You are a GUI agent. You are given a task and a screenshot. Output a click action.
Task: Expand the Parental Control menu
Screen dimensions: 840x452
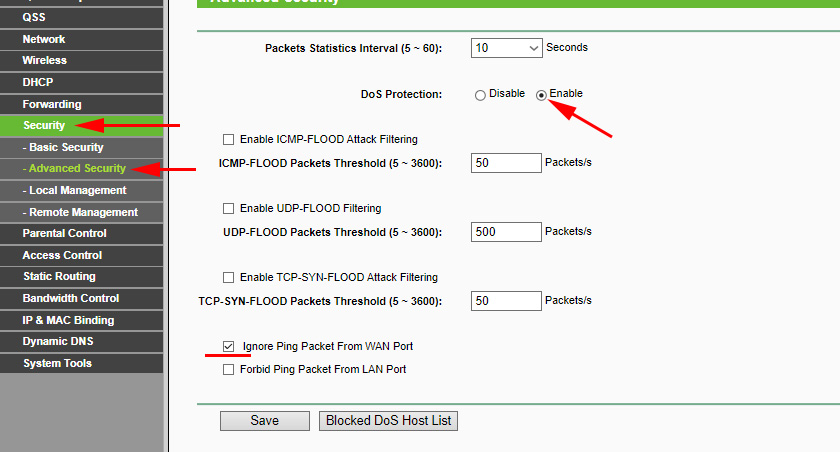tap(64, 233)
